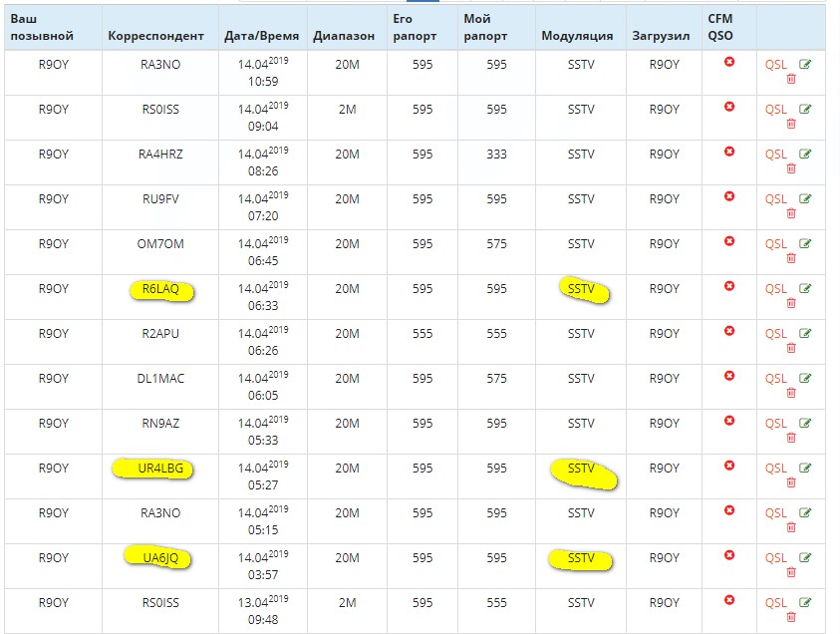
Task: Edit the R2APU log entry
Action: click(805, 334)
